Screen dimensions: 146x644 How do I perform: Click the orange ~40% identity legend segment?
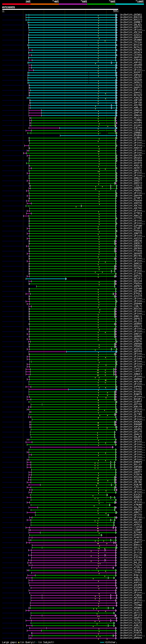click(45, 4)
